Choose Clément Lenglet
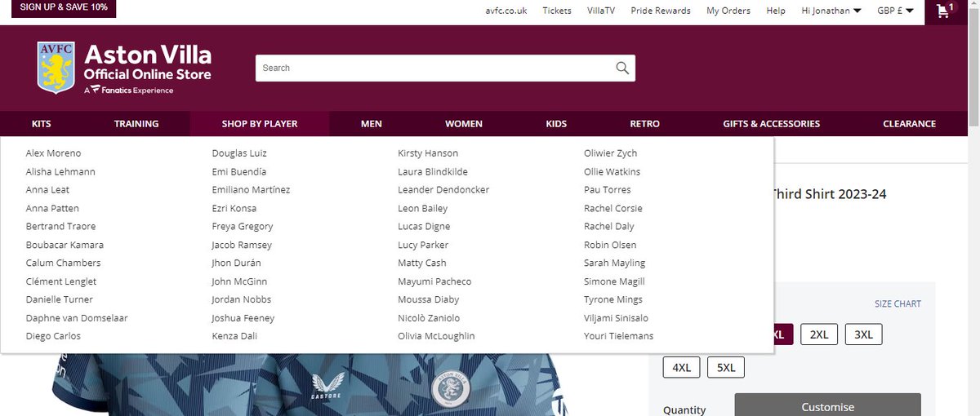The height and width of the screenshot is (416, 980). pyautogui.click(x=60, y=281)
